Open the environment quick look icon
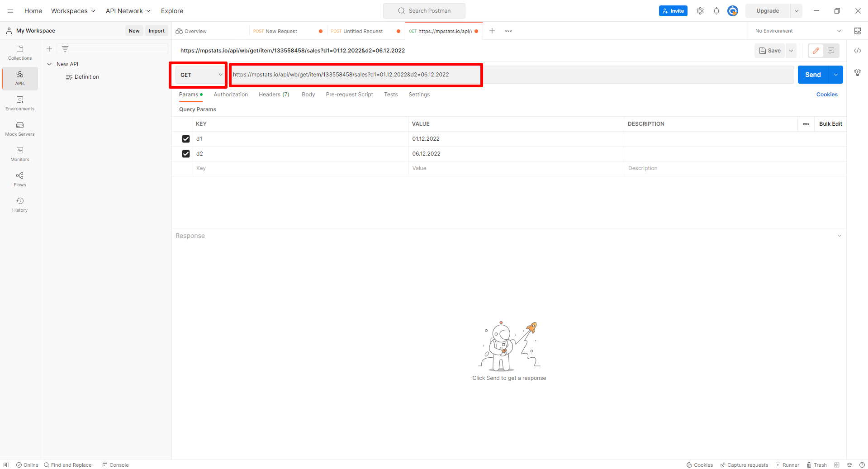868x469 pixels. tap(857, 31)
